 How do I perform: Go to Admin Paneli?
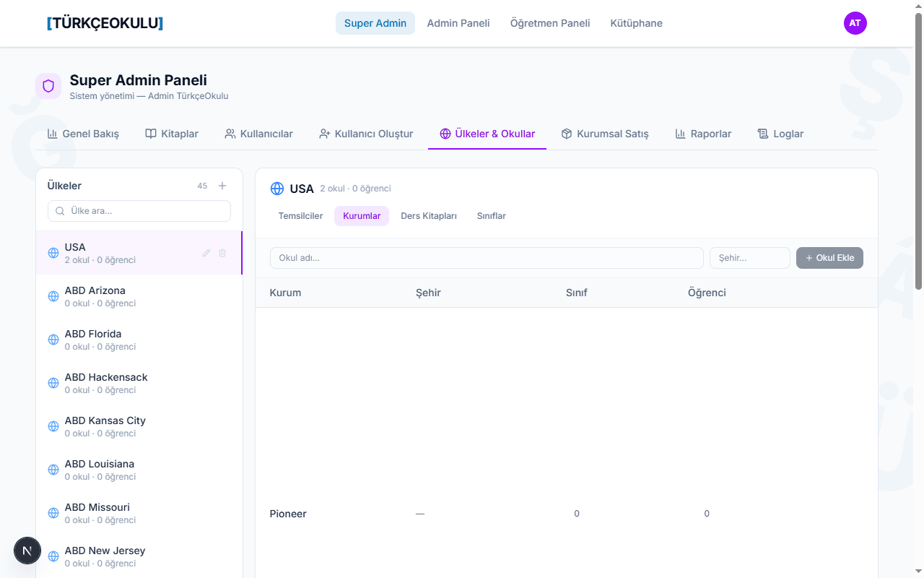(x=458, y=23)
